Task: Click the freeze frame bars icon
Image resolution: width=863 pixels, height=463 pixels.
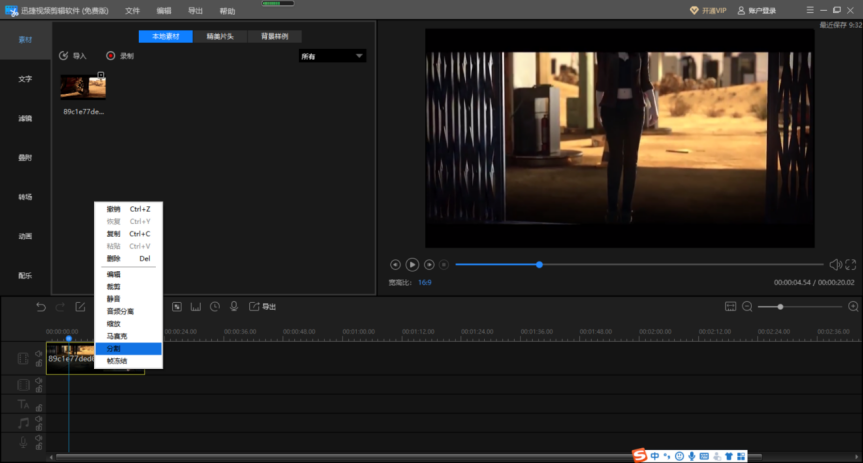Action: click(195, 307)
